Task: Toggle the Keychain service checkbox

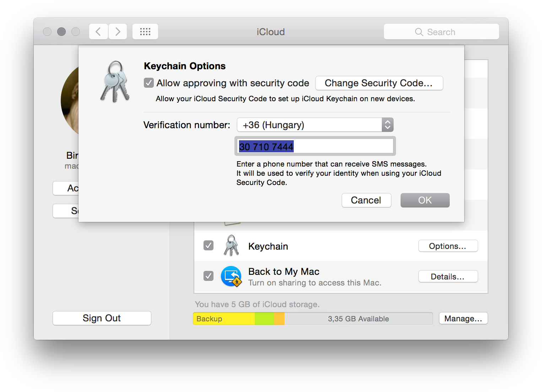Action: [208, 245]
